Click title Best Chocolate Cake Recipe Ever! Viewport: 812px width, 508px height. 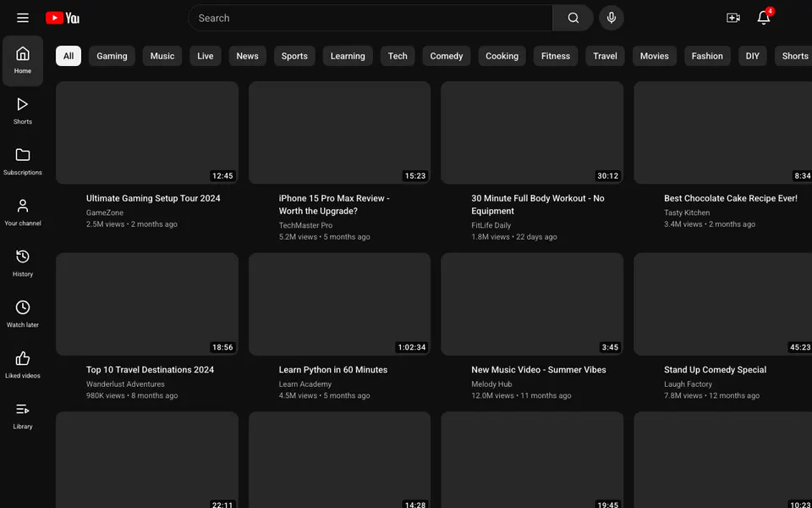[731, 198]
